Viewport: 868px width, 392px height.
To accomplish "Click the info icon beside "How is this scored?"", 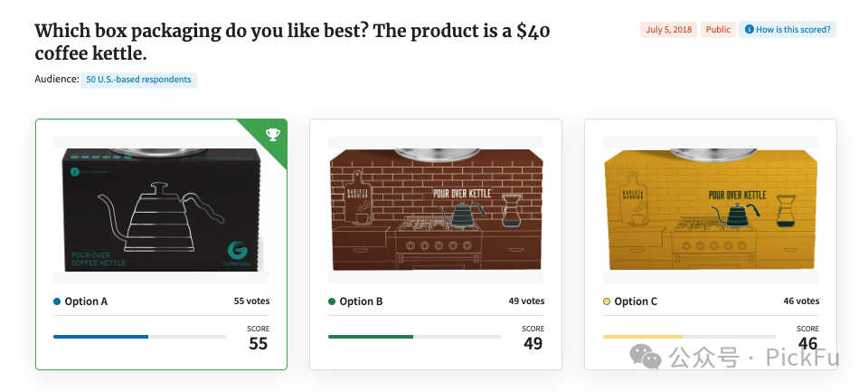I will (749, 30).
